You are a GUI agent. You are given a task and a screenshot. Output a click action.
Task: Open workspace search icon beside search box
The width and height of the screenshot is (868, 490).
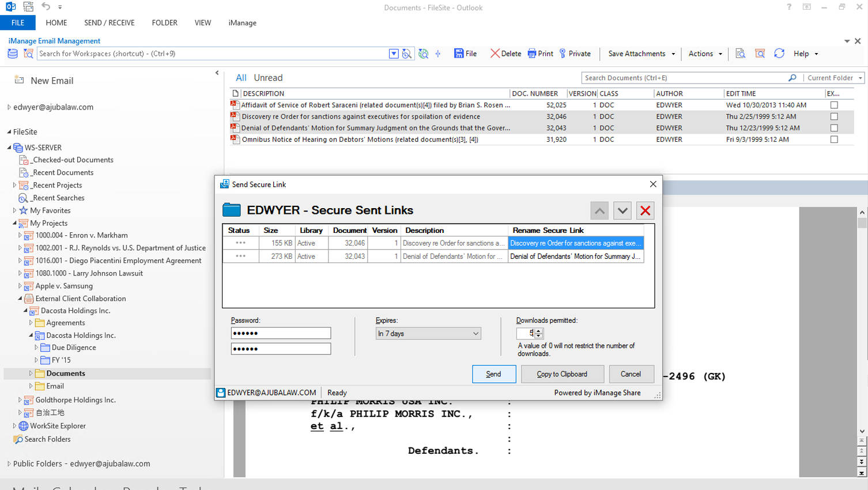(407, 54)
